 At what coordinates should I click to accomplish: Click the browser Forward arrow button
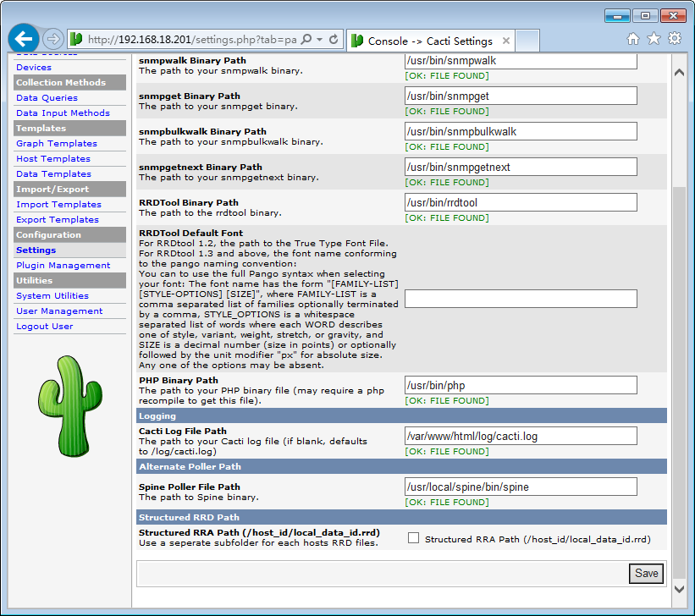pos(53,39)
